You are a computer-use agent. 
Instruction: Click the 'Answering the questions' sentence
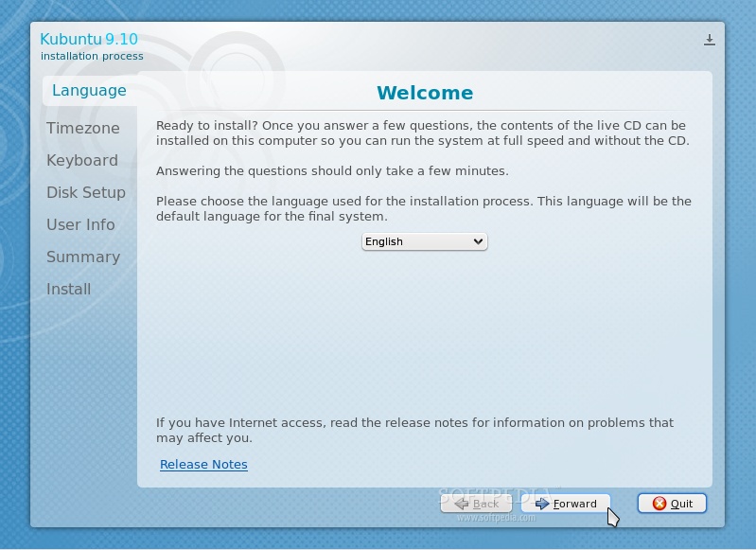(x=332, y=170)
